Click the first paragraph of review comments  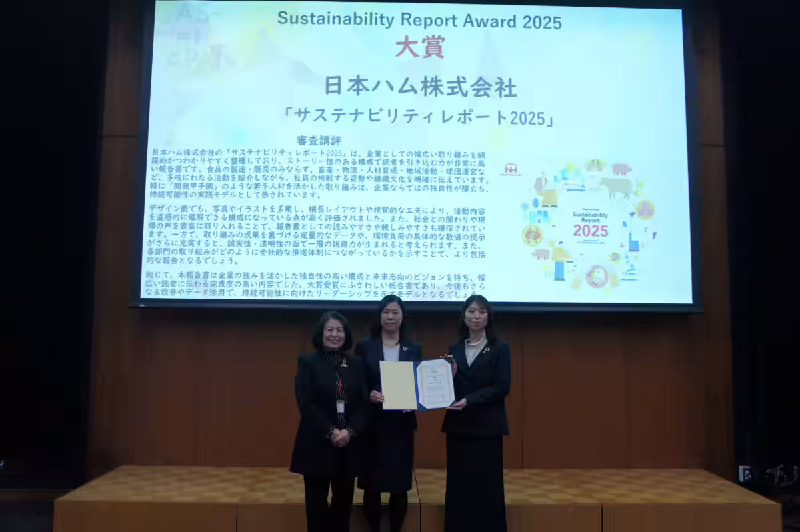point(323,173)
